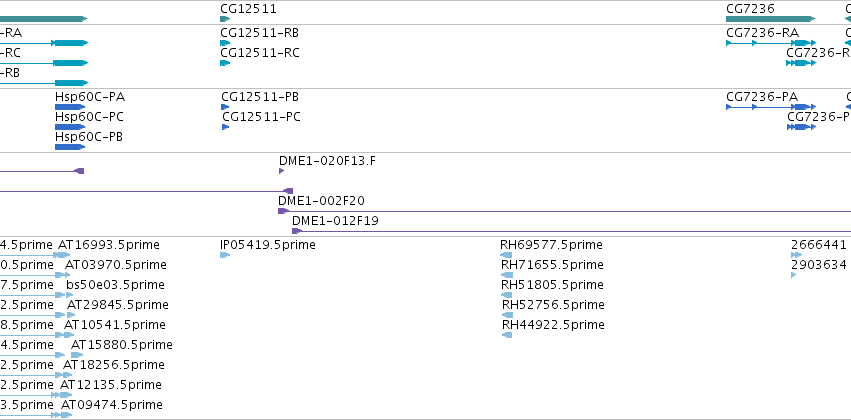This screenshot has width=851, height=420.
Task: Open transcript CG12511-RB
Action: pyautogui.click(x=259, y=33)
